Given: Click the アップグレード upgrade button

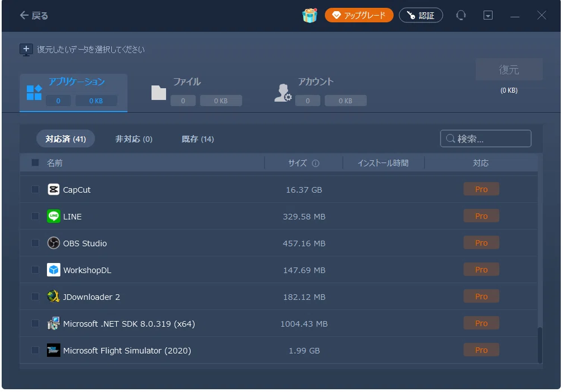Looking at the screenshot, I should 359,16.
